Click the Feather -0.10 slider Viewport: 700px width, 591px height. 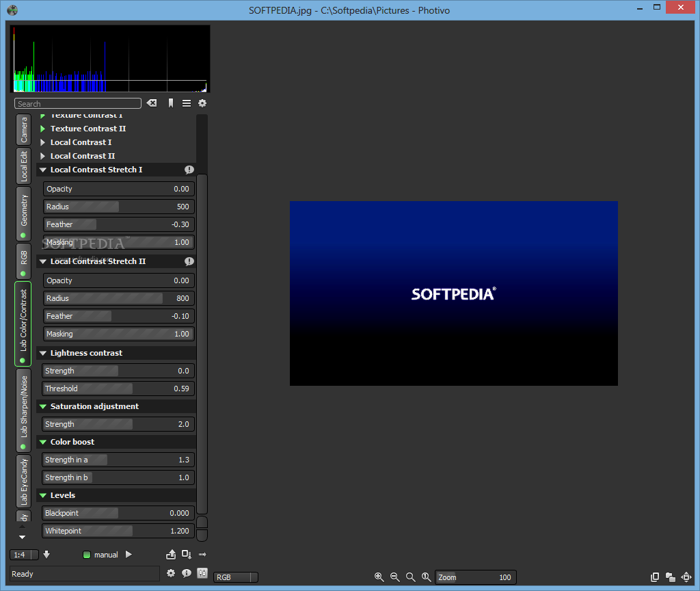click(119, 316)
